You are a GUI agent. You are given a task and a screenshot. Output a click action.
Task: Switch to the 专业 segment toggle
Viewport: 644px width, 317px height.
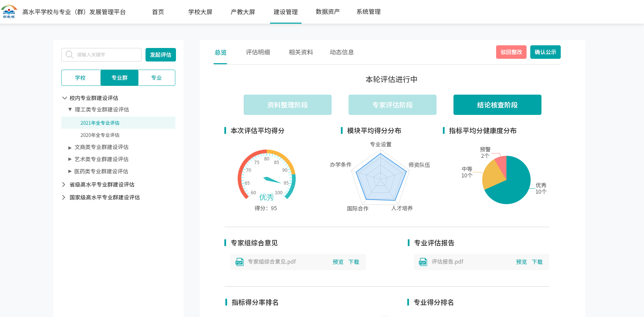156,78
